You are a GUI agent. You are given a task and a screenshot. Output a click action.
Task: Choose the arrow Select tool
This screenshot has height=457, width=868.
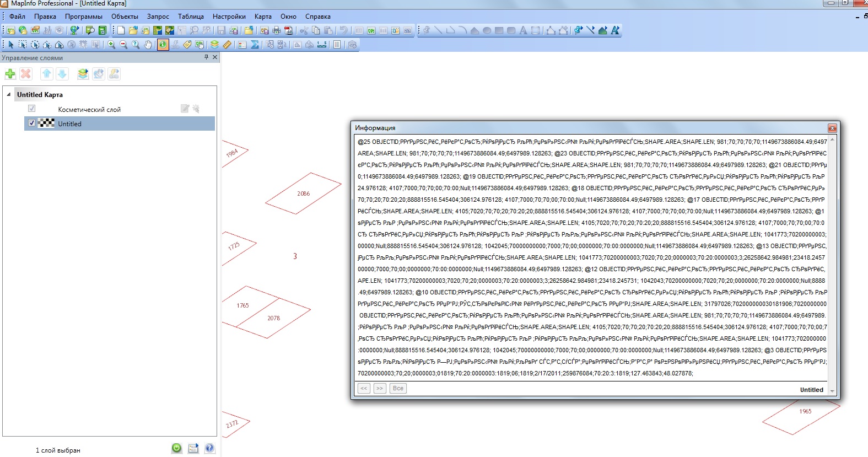pos(10,45)
